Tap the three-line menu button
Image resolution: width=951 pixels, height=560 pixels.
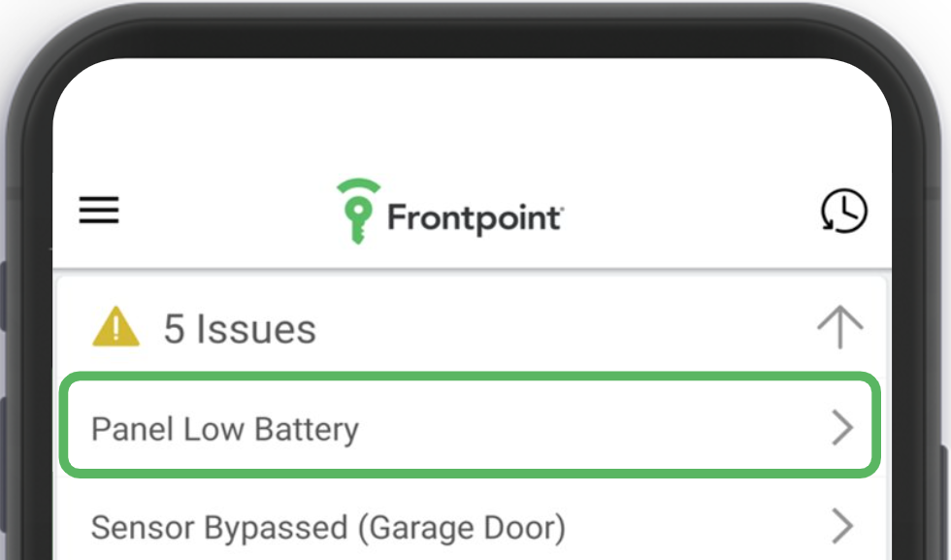[99, 210]
